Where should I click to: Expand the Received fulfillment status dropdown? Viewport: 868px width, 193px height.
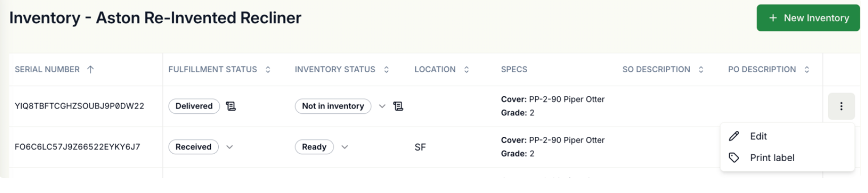pyautogui.click(x=229, y=147)
